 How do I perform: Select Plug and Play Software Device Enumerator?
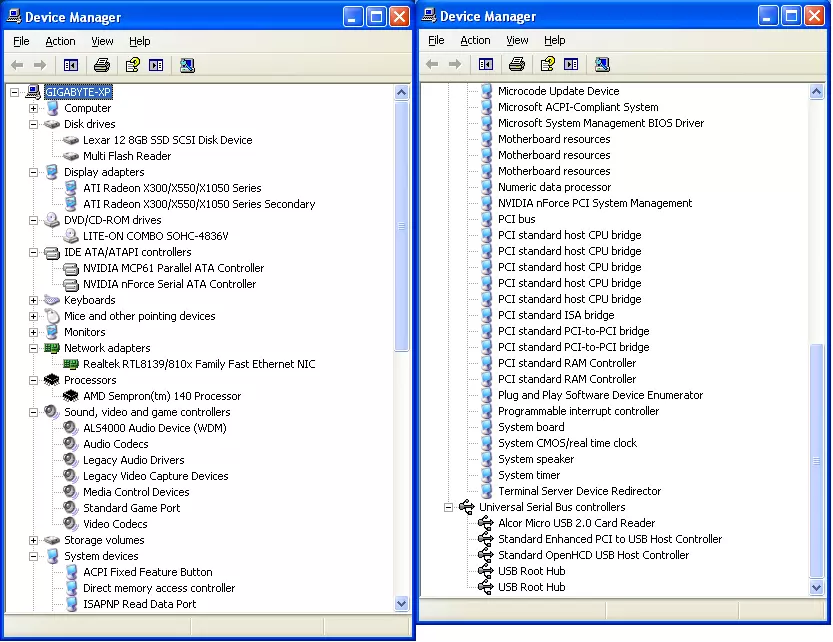600,395
